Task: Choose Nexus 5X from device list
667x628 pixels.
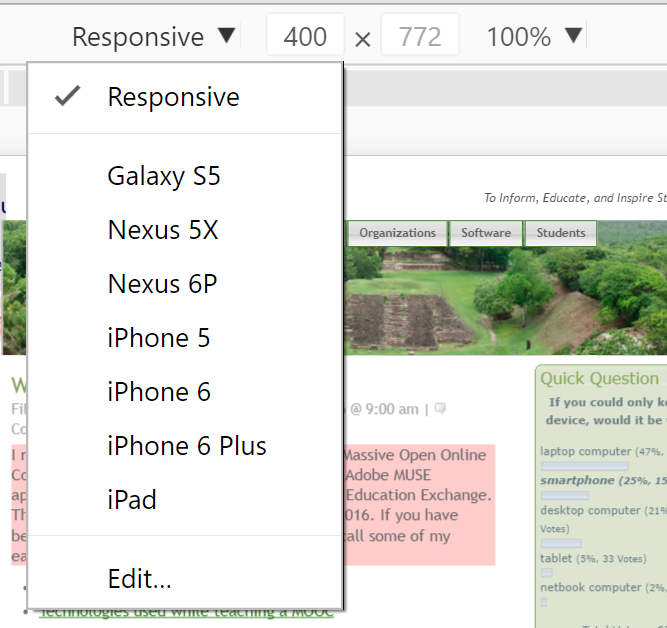Action: pyautogui.click(x=185, y=230)
